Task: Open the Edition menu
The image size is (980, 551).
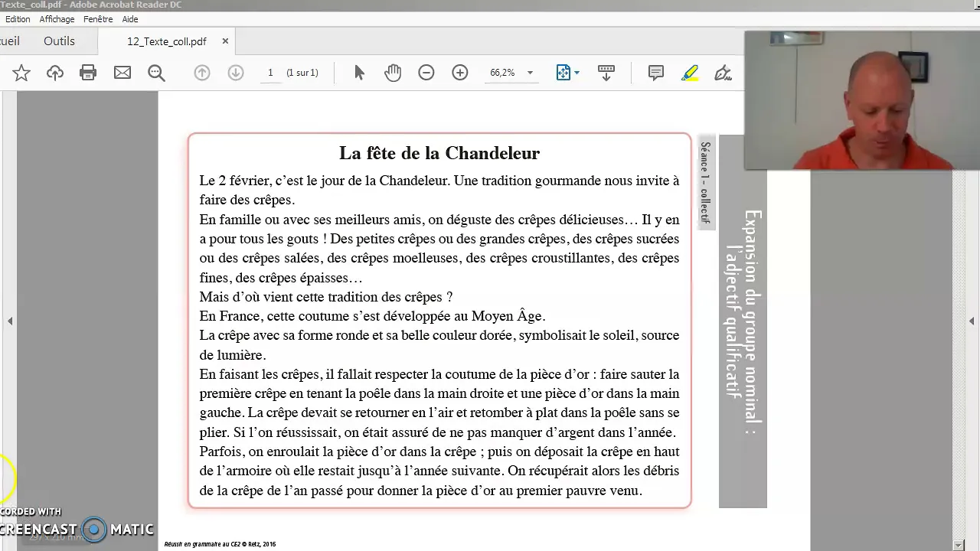Action: click(x=18, y=19)
